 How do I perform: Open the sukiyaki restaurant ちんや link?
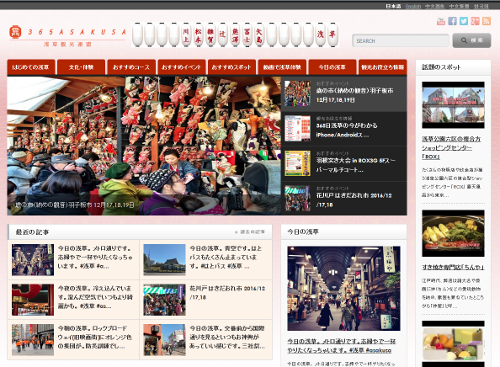click(453, 267)
